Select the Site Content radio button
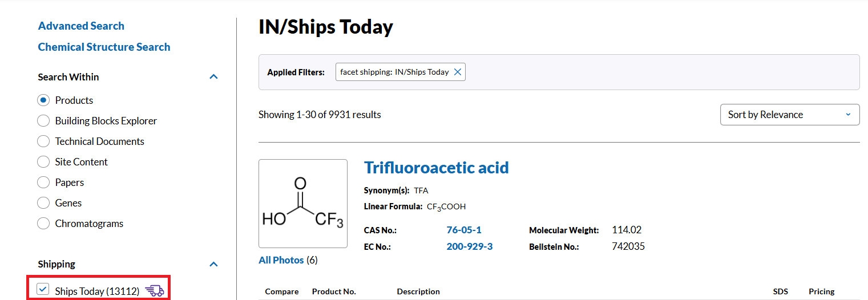Viewport: 868px width, 300px height. (43, 162)
